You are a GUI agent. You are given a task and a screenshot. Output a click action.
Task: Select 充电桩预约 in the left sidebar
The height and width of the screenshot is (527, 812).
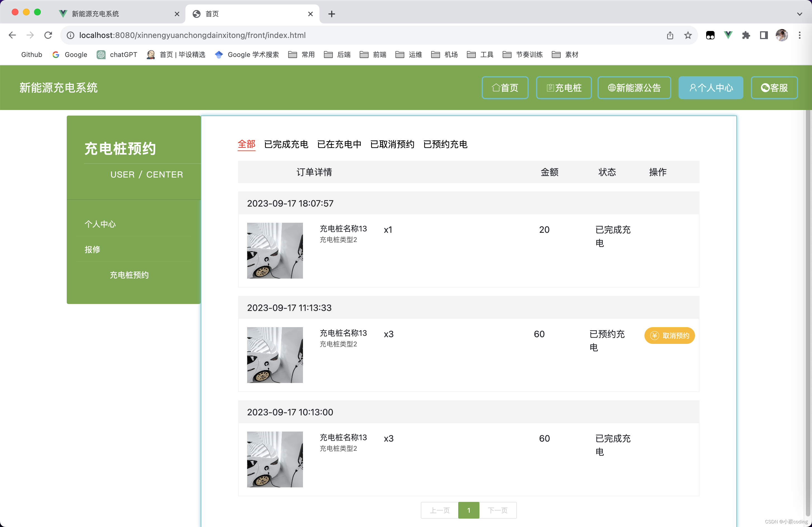pyautogui.click(x=129, y=275)
